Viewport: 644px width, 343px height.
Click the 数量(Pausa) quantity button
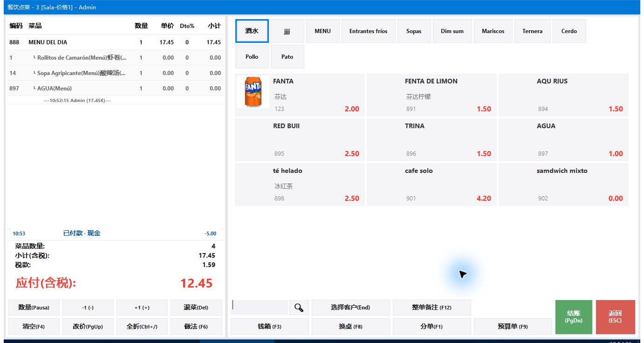click(34, 308)
